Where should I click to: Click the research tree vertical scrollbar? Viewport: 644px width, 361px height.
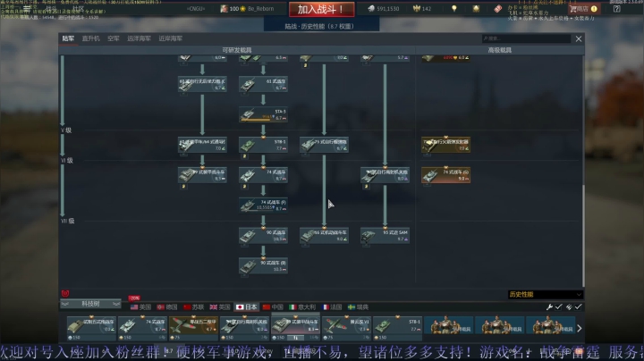[583, 236]
